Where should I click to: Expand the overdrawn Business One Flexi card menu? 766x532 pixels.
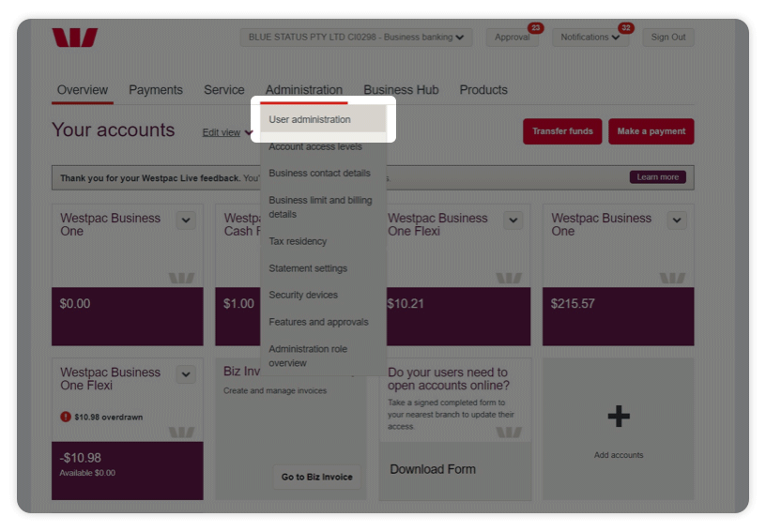[186, 374]
